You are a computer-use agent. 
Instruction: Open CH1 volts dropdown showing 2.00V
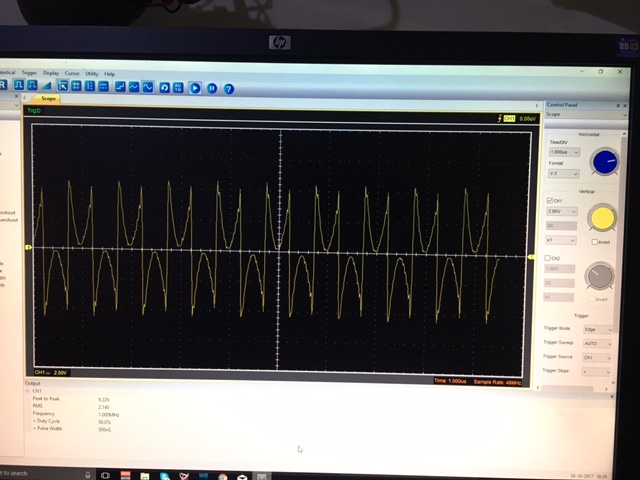pyautogui.click(x=562, y=211)
